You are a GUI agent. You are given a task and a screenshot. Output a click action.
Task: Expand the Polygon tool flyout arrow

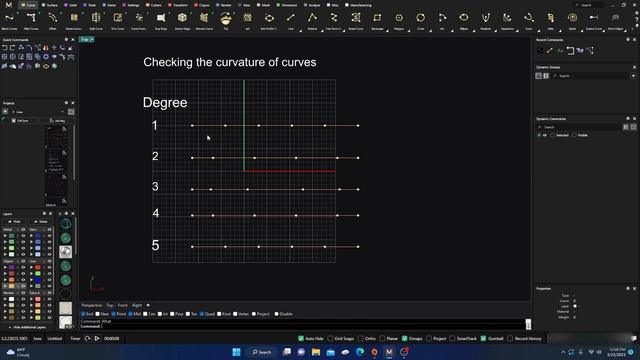point(409,30)
